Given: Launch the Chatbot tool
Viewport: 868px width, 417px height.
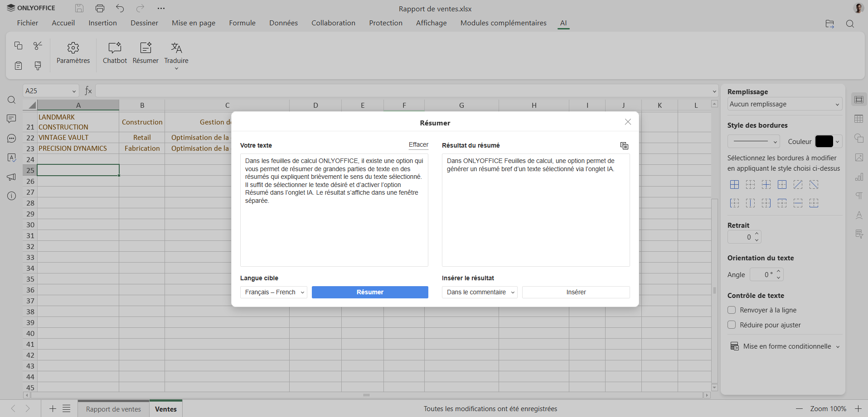Looking at the screenshot, I should tap(115, 53).
